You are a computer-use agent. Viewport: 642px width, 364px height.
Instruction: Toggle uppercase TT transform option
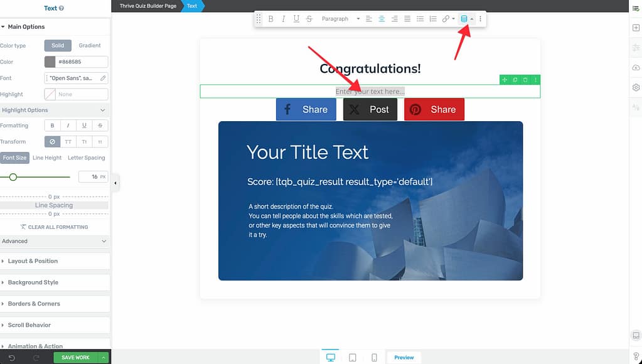(68, 142)
